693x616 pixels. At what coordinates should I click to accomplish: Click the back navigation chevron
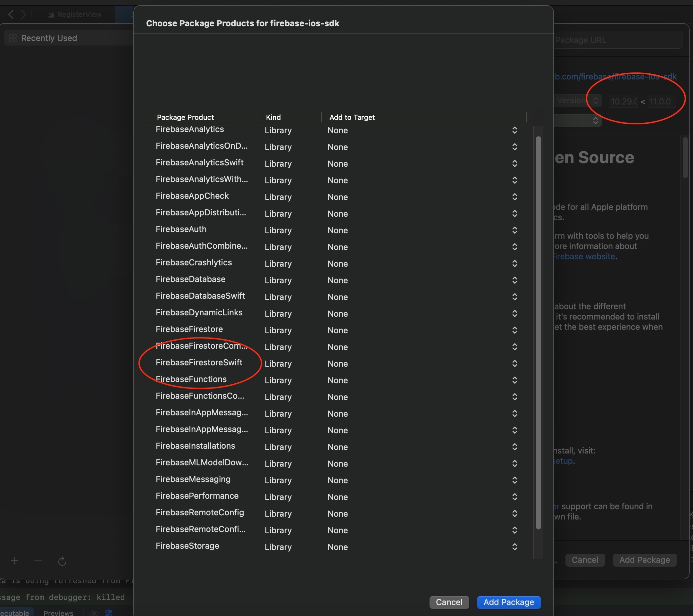(11, 14)
